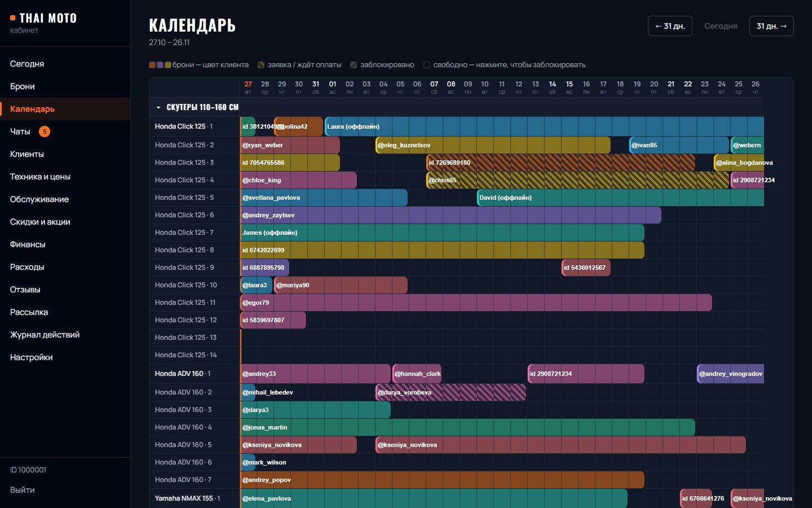The height and width of the screenshot is (508, 812).
Task: Open Техника и цены
Action: click(65, 177)
